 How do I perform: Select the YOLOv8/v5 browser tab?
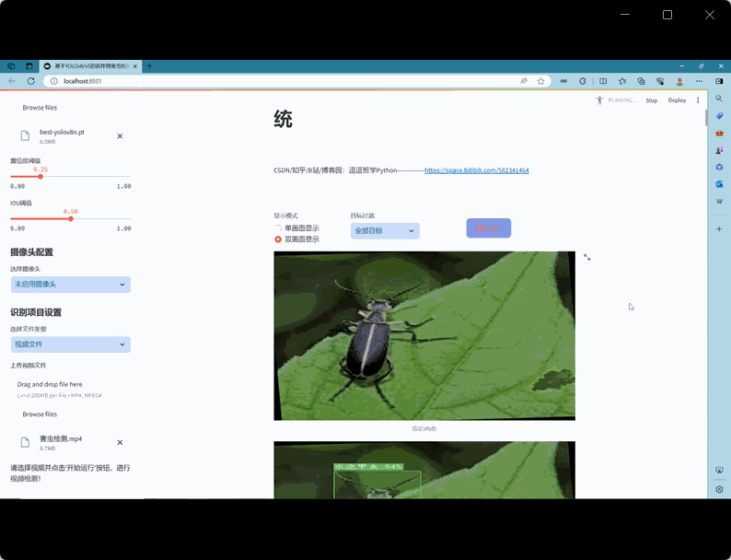tap(90, 66)
